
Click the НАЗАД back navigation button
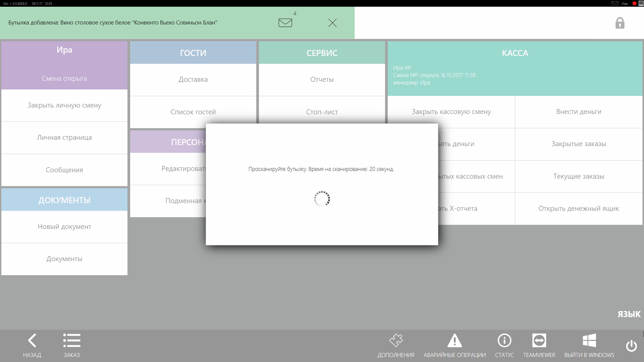tap(32, 345)
